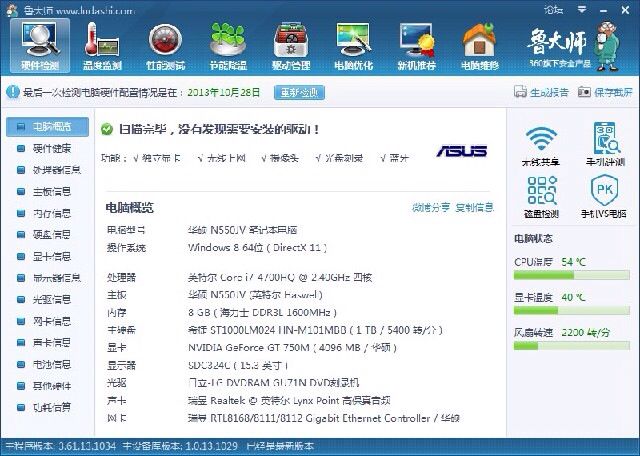
Task: Click the 摄像头 feature check
Action: [x=280, y=158]
